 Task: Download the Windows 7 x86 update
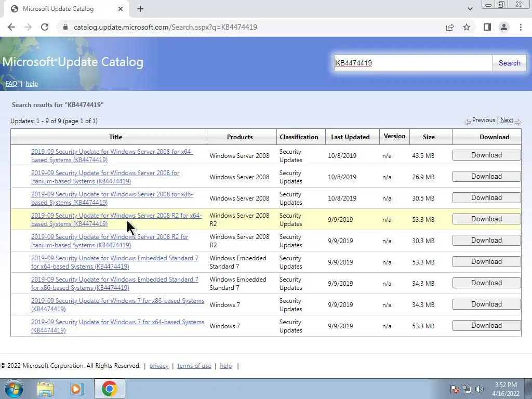[x=486, y=304]
